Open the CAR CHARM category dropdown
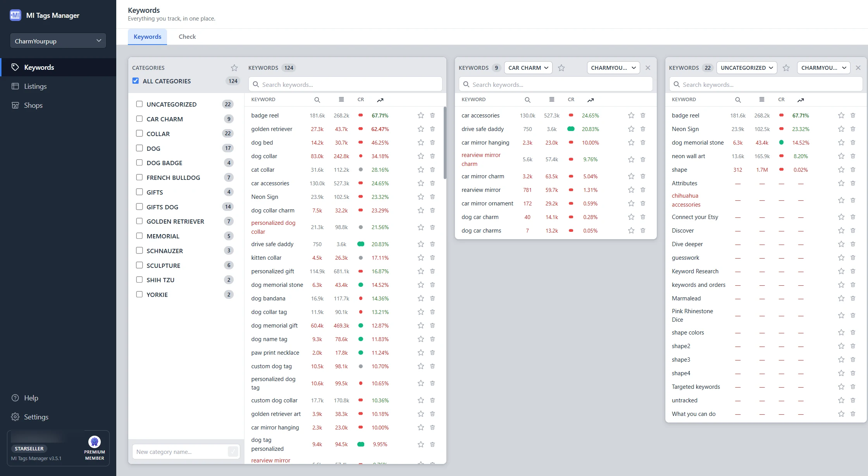Viewport: 868px width, 476px height. (528, 68)
